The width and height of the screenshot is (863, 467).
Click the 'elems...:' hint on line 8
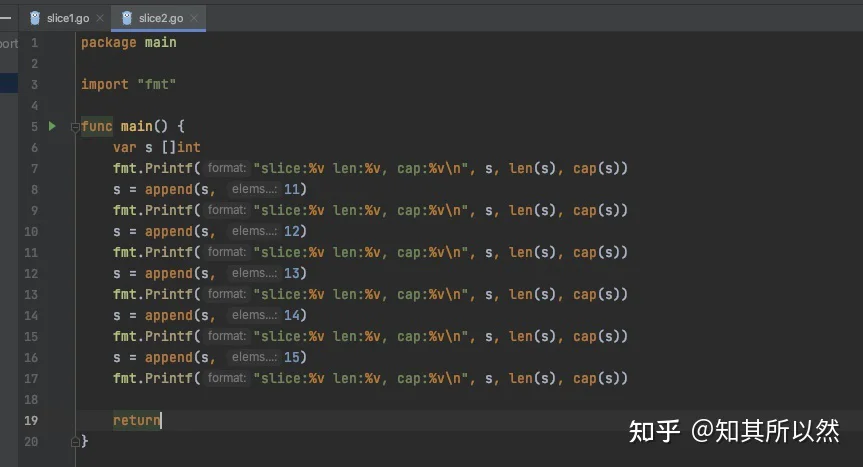pyautogui.click(x=254, y=189)
